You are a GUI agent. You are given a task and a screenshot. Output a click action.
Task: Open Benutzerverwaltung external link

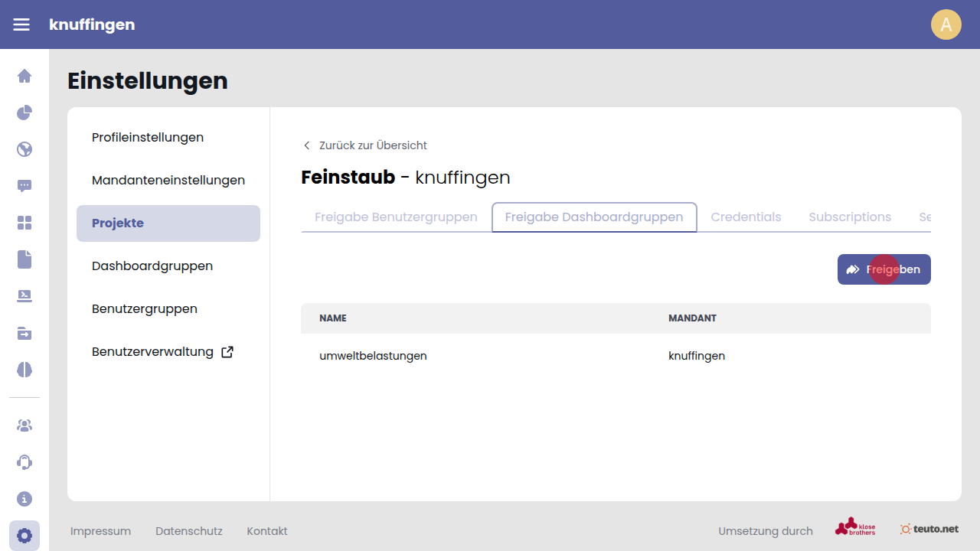pos(162,352)
